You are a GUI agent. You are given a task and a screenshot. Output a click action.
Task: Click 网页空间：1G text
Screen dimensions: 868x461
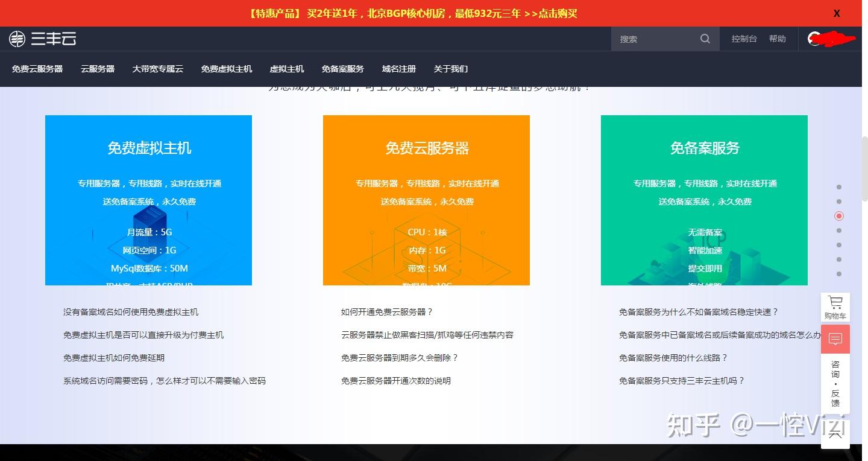coord(149,250)
